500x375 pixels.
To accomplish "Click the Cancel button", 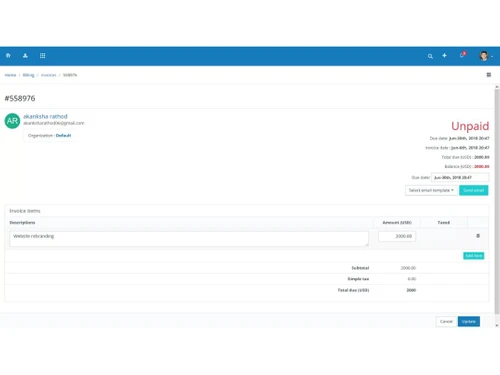I will click(x=446, y=321).
